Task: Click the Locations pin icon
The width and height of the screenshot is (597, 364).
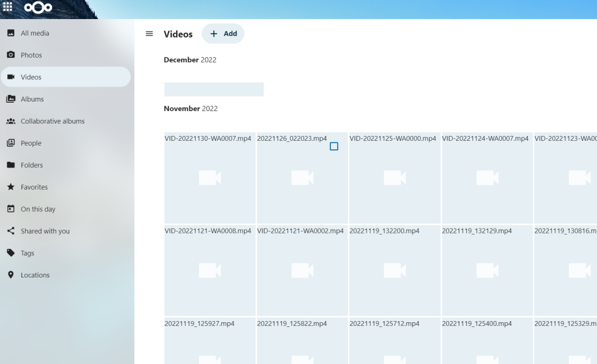Action: 11,275
